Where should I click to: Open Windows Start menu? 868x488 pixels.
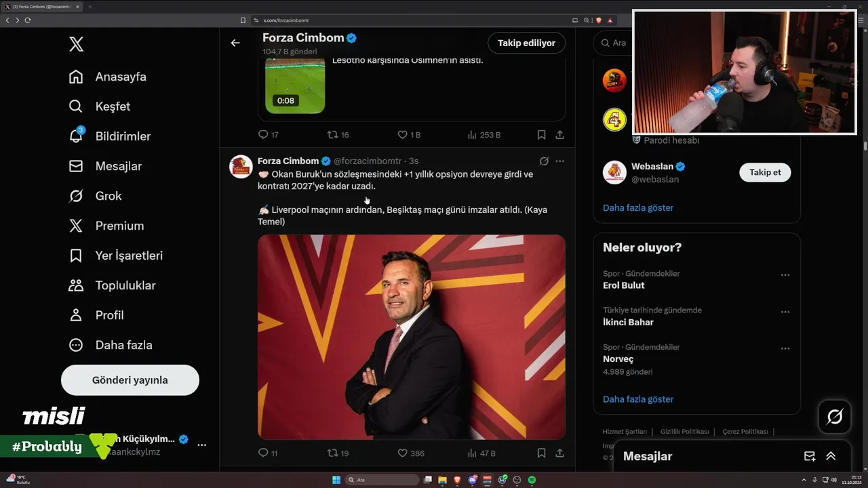click(336, 480)
